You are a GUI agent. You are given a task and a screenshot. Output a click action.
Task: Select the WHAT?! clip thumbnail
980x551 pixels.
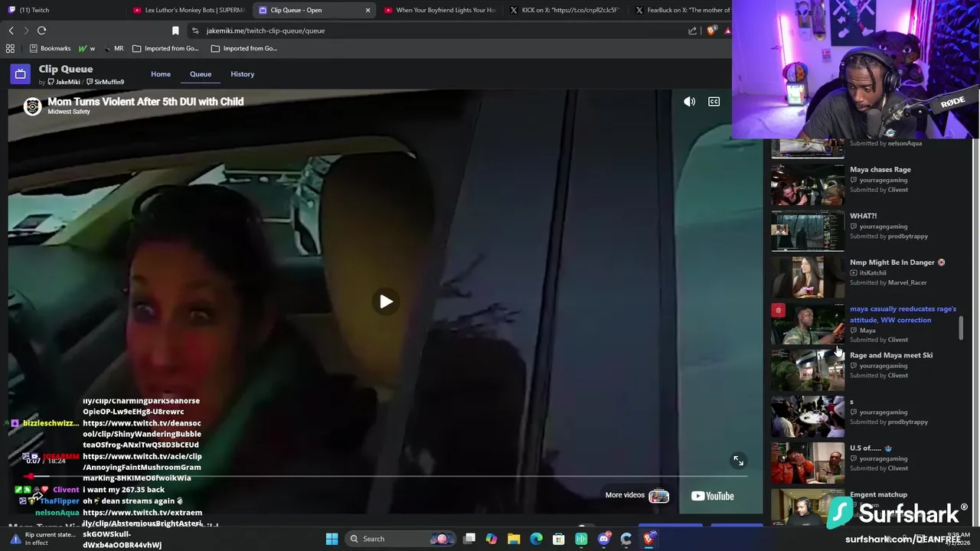pyautogui.click(x=808, y=231)
